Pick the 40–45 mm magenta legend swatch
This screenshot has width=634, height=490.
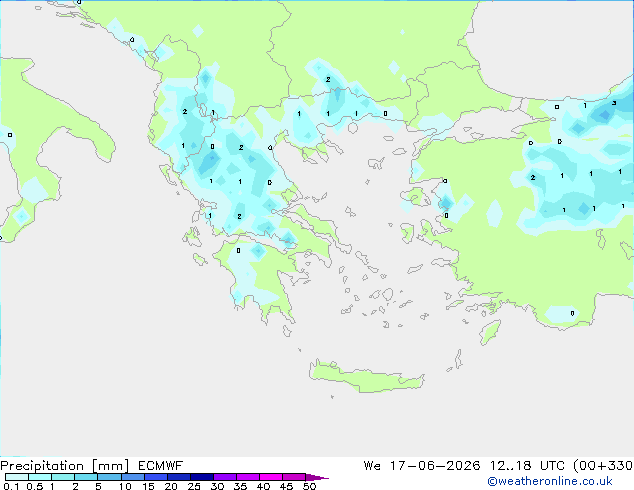pyautogui.click(x=271, y=477)
